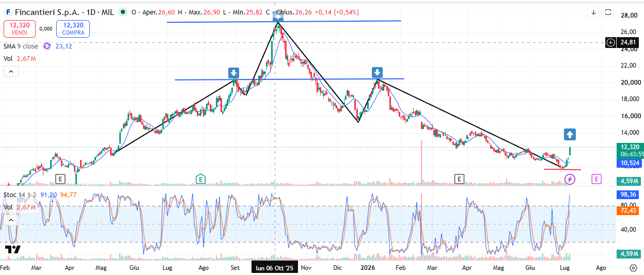Click the down-arrow marker at chart peak
Screen dimensions: 644x275
point(278,15)
